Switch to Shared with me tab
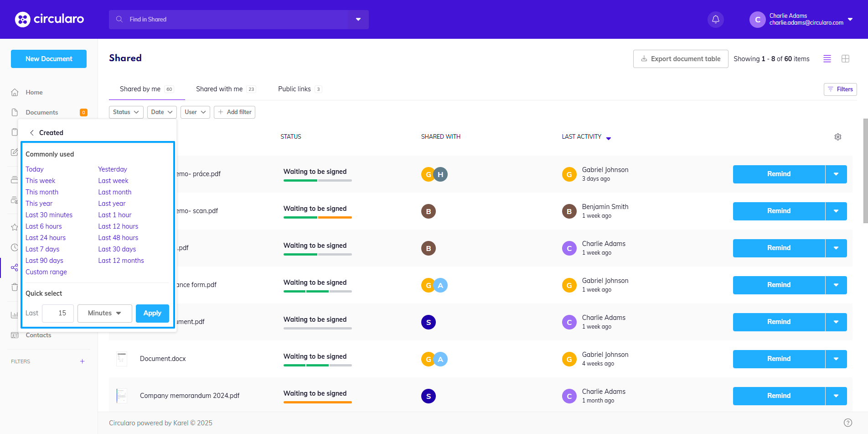The height and width of the screenshot is (434, 868). click(x=219, y=89)
